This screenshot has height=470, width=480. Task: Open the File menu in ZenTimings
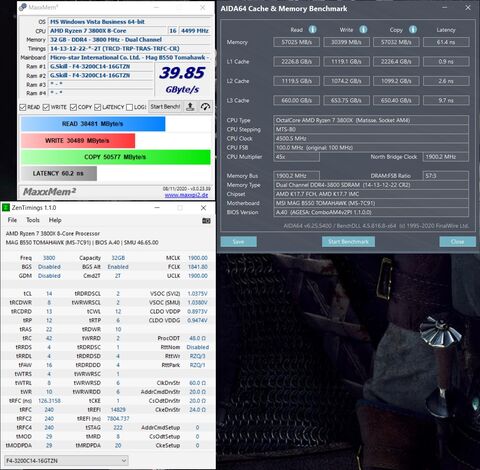[x=12, y=220]
